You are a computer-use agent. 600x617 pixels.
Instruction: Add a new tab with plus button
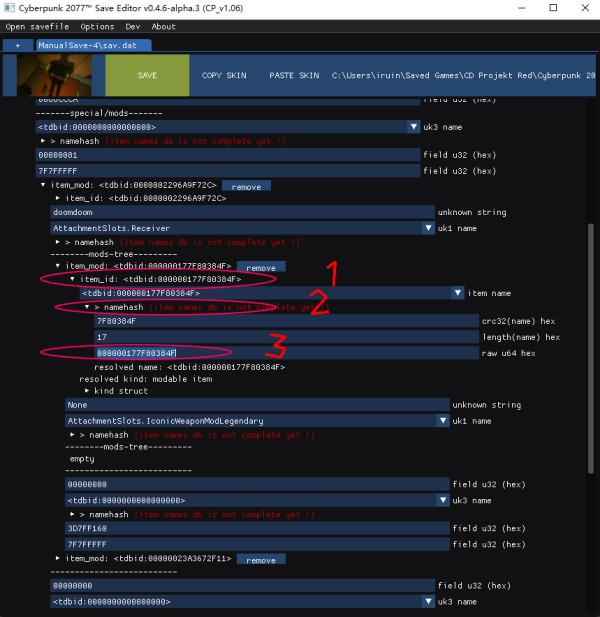coord(17,46)
